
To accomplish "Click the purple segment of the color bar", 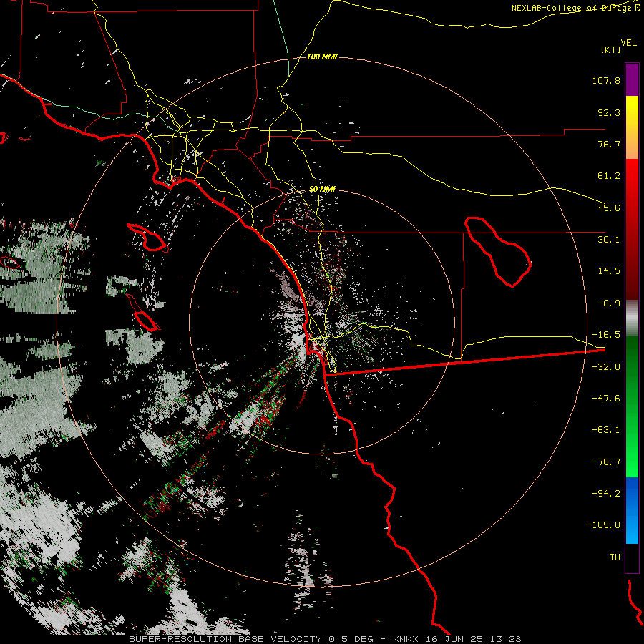I will click(x=632, y=79).
